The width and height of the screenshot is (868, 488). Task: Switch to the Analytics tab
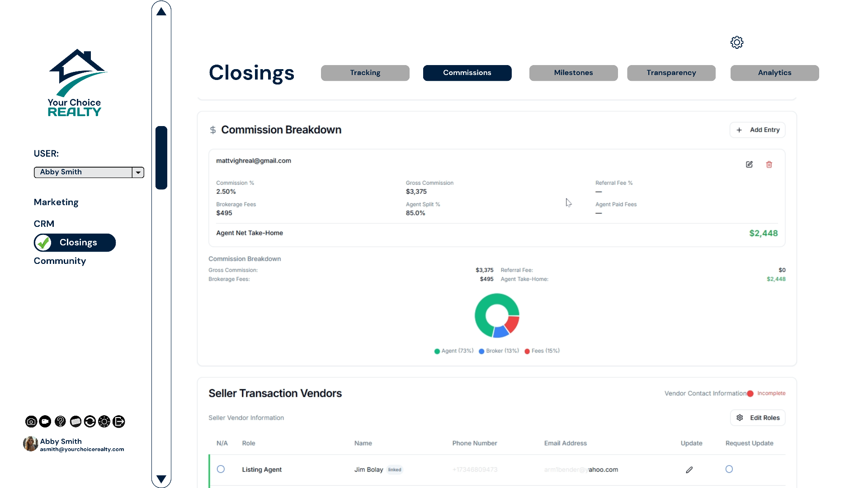(x=775, y=73)
